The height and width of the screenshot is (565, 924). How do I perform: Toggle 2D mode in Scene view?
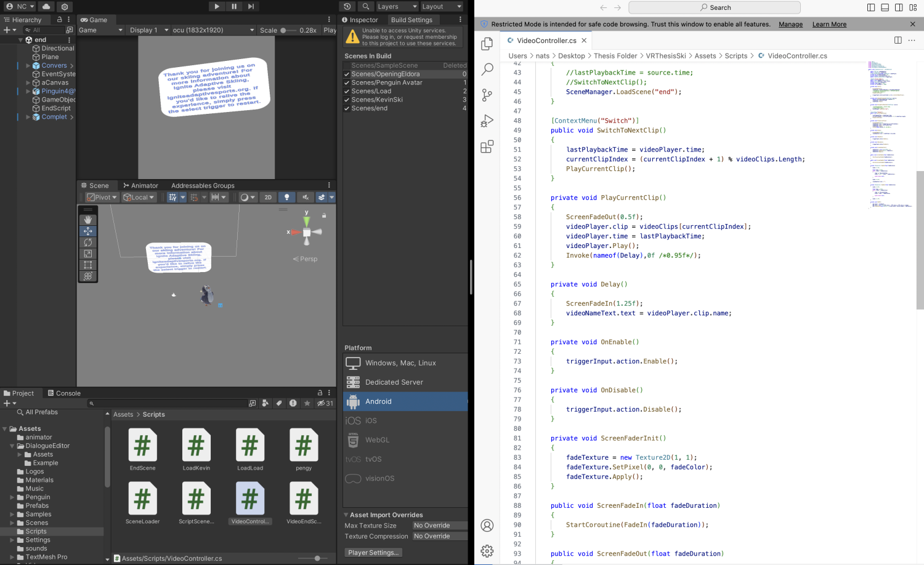pos(268,198)
